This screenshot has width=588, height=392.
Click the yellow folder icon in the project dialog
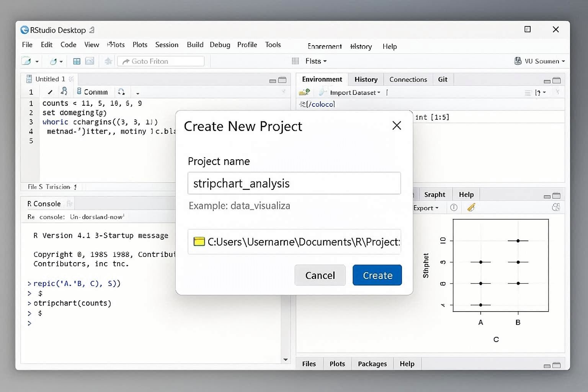pos(199,242)
